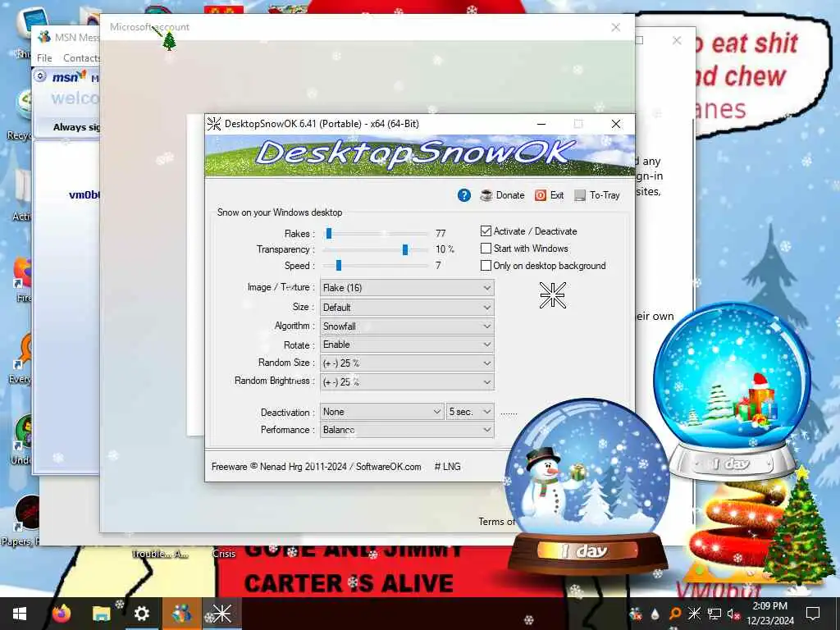Image resolution: width=840 pixels, height=630 pixels.
Task: Adjust the Transparency slider handle
Action: [x=405, y=249]
